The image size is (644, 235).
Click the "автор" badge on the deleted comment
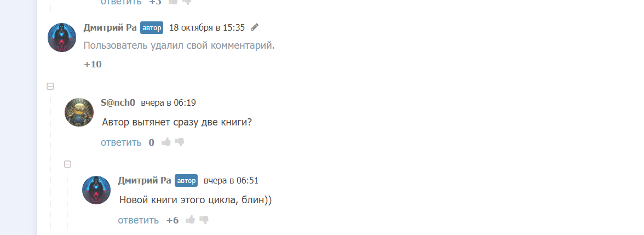(x=152, y=28)
